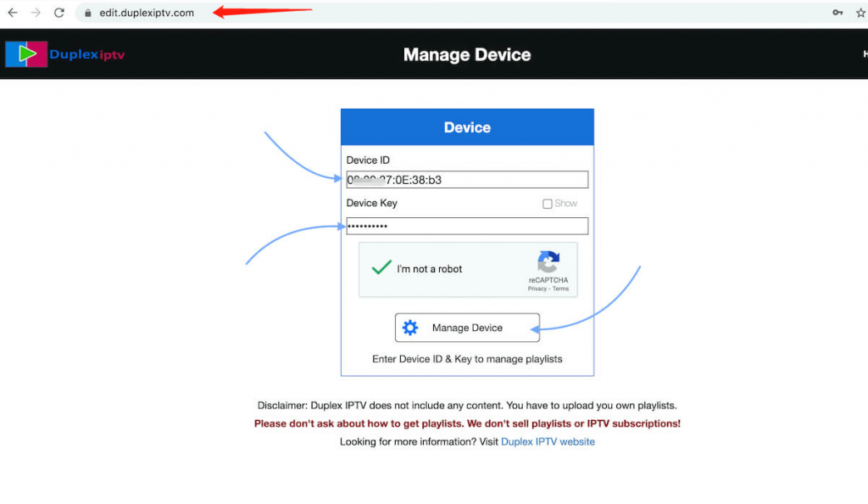The height and width of the screenshot is (504, 868).
Task: Reload the page with the refresh icon
Action: (x=59, y=12)
